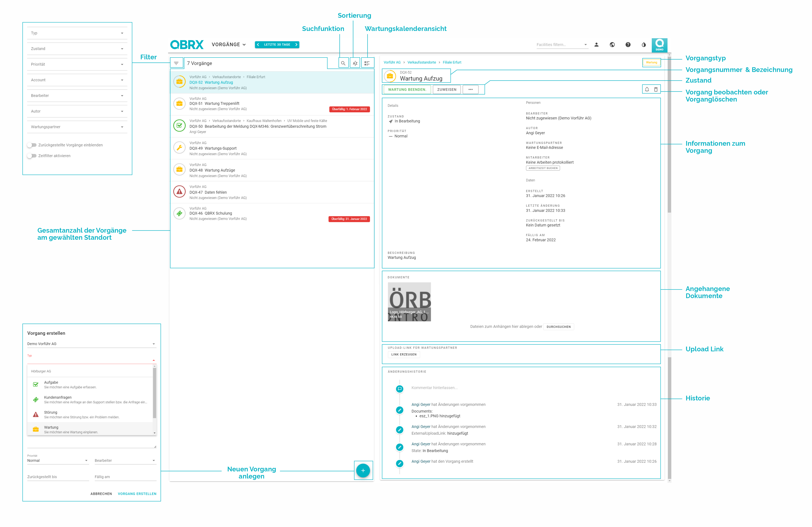Switch to maintenance calendar view icon

tap(367, 63)
